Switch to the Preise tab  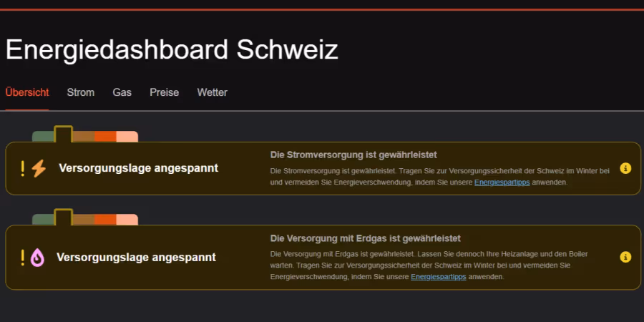(165, 92)
